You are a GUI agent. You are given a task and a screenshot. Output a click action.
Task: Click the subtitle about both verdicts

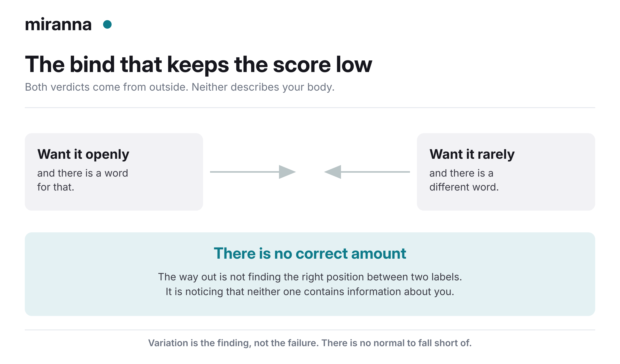point(180,87)
